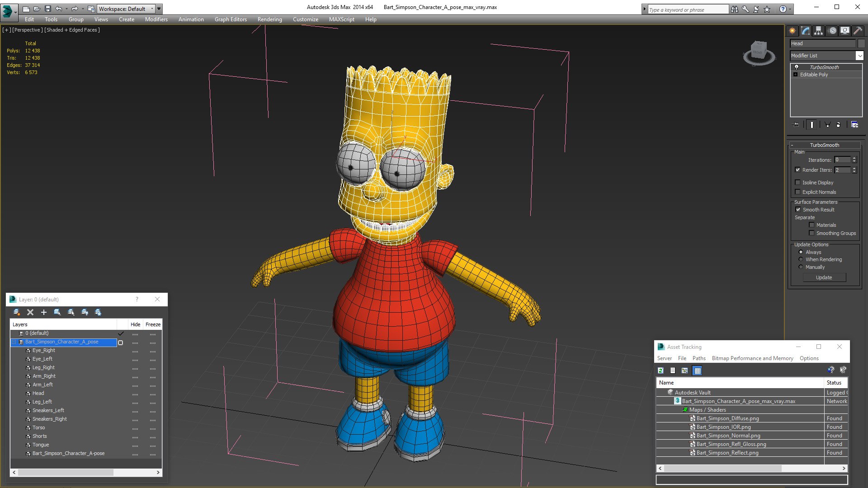
Task: Select the When Rendering update option
Action: click(x=801, y=259)
